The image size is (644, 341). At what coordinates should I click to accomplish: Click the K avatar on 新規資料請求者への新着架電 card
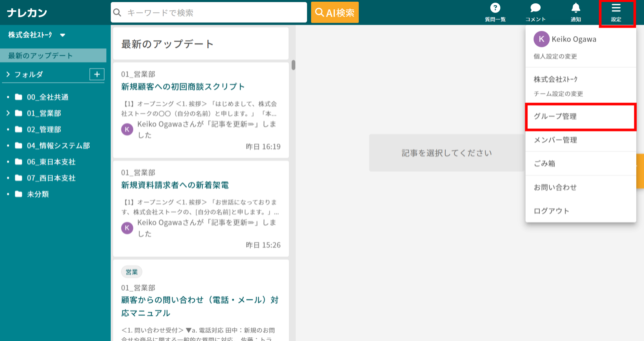(127, 228)
